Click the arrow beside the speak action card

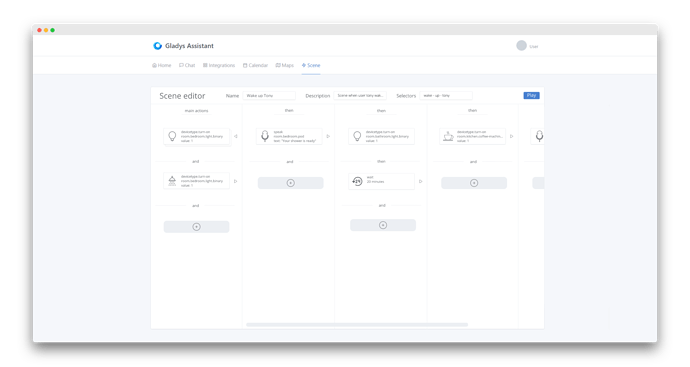tap(328, 136)
